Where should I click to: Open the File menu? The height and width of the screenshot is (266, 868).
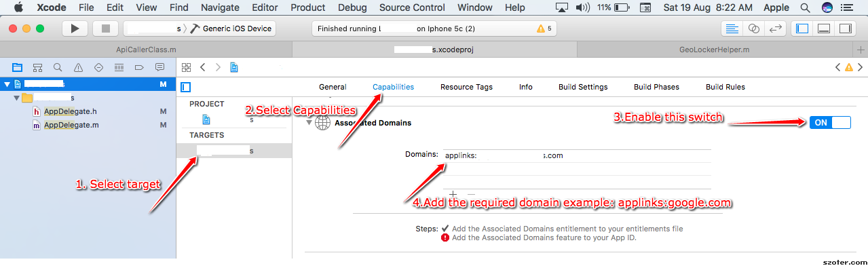click(x=86, y=8)
